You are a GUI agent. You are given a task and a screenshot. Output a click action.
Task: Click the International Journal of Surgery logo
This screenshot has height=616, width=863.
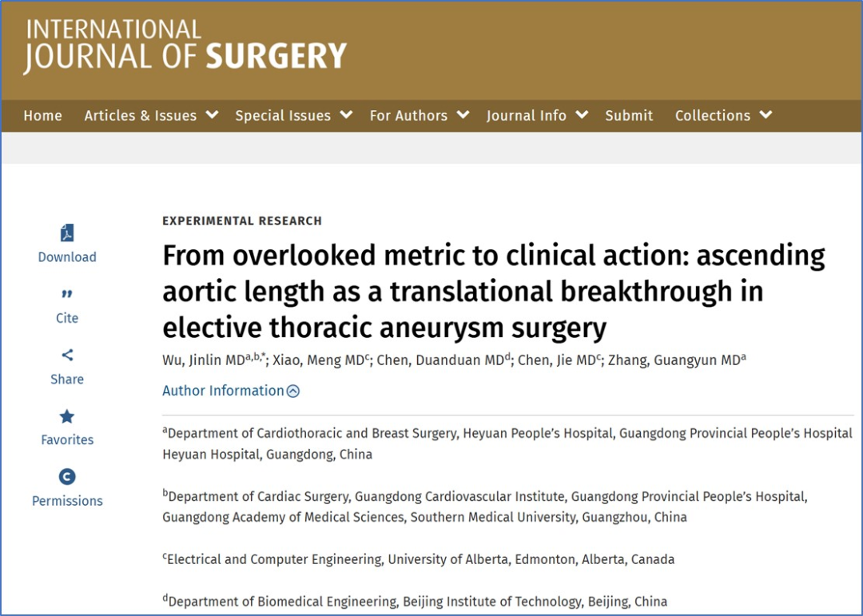[185, 45]
